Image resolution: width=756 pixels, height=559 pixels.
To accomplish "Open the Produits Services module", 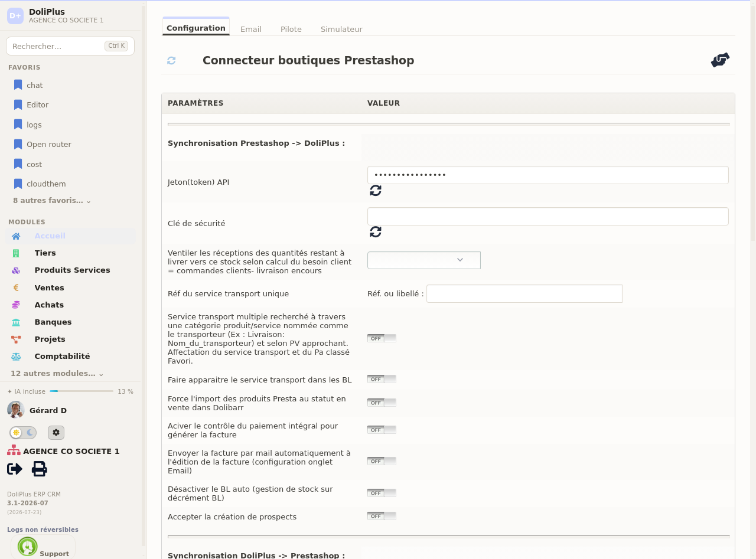I will (72, 270).
